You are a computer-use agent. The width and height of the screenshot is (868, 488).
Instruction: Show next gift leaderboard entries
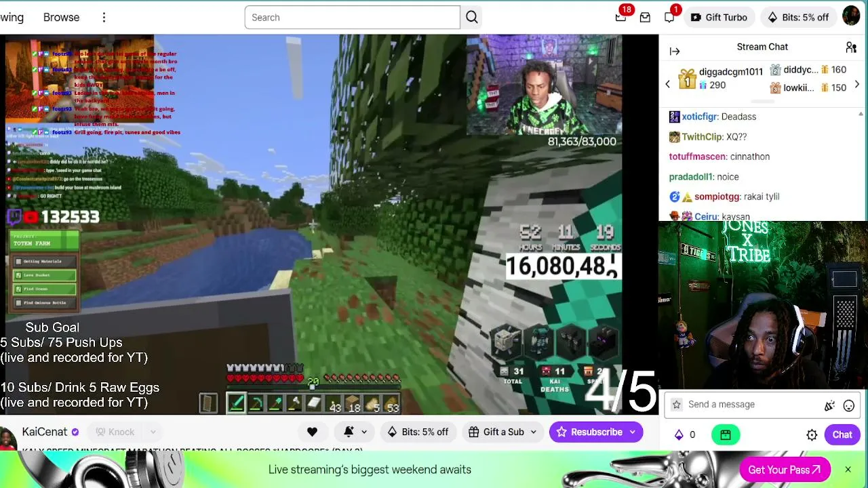tap(857, 84)
